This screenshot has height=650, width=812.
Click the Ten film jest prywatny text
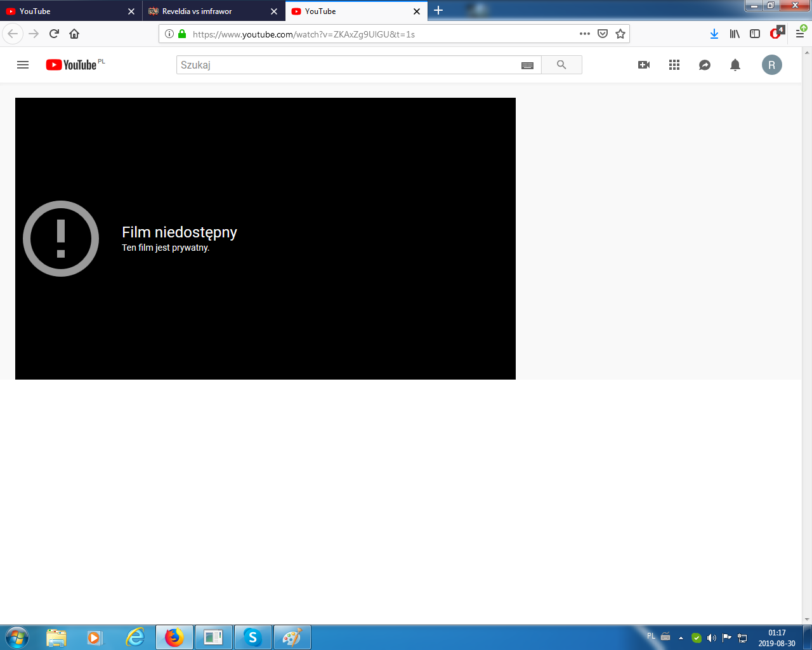click(166, 248)
